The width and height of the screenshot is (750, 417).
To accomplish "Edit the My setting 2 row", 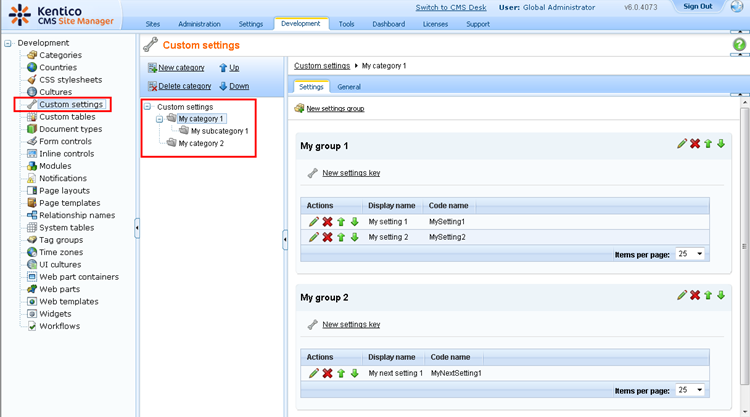I will pyautogui.click(x=314, y=237).
